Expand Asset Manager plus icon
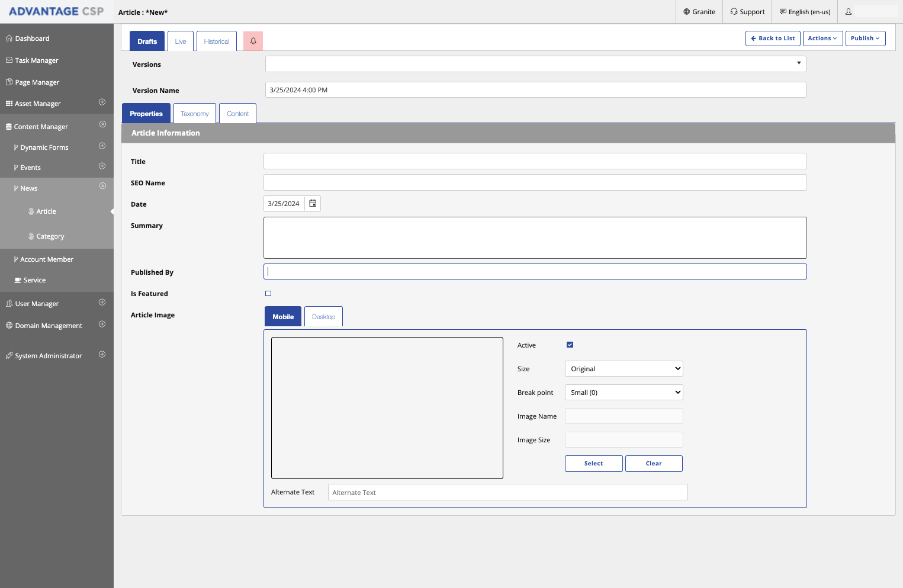This screenshot has width=903, height=588. [102, 102]
